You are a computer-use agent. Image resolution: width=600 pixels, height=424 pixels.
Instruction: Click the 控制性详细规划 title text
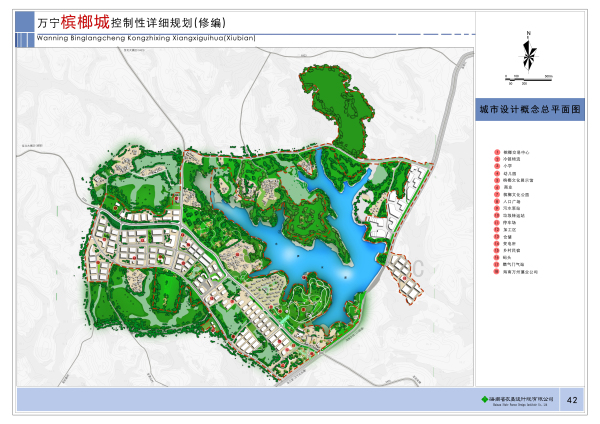(165, 21)
